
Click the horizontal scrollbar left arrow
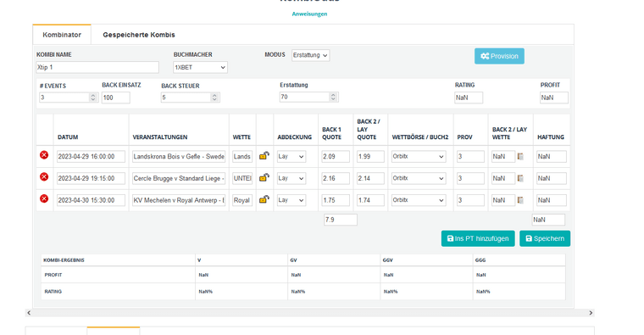click(29, 313)
